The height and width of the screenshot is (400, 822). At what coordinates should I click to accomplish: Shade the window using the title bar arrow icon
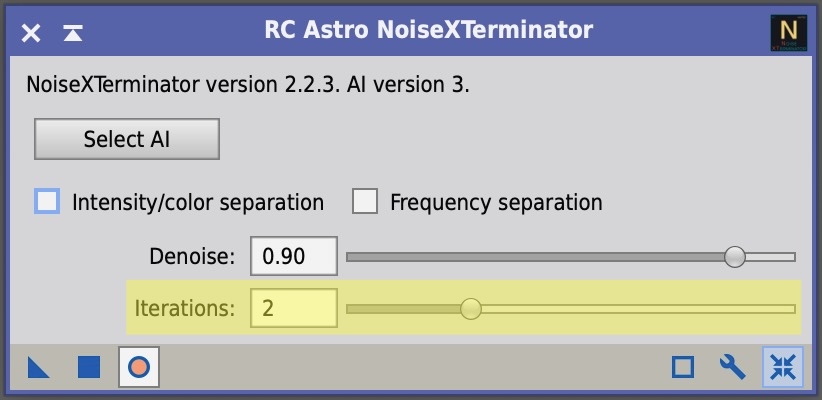[73, 33]
